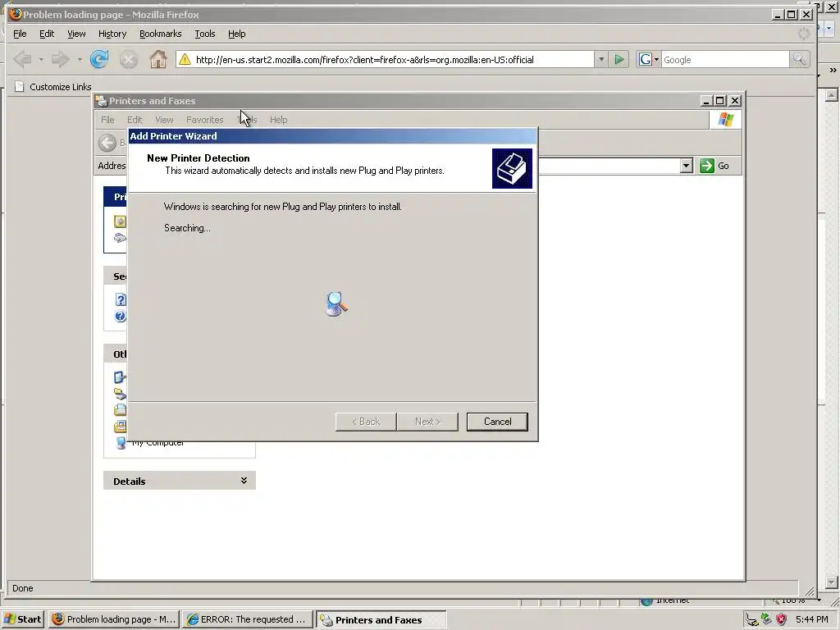Click the disabled Back button in wizard

366,422
